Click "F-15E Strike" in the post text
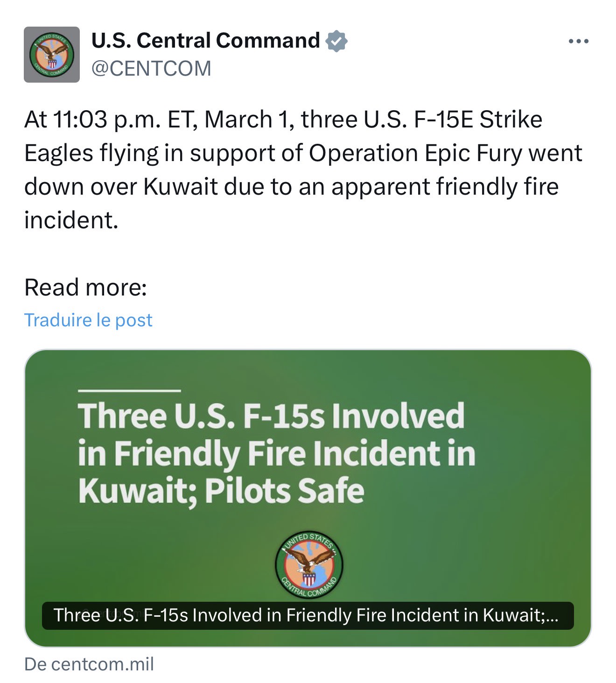616x683 pixels. coord(478,120)
